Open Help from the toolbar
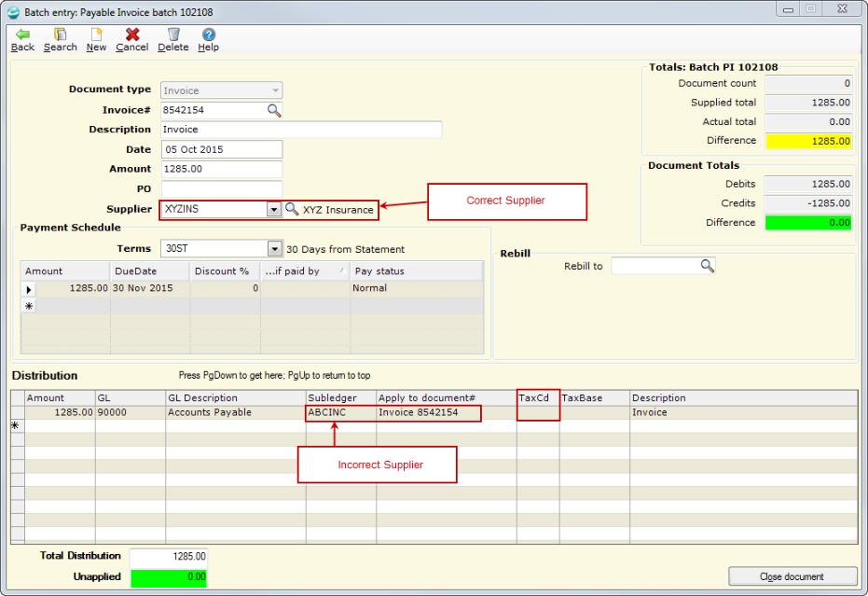Screen dimensions: 868x596 pos(209,35)
